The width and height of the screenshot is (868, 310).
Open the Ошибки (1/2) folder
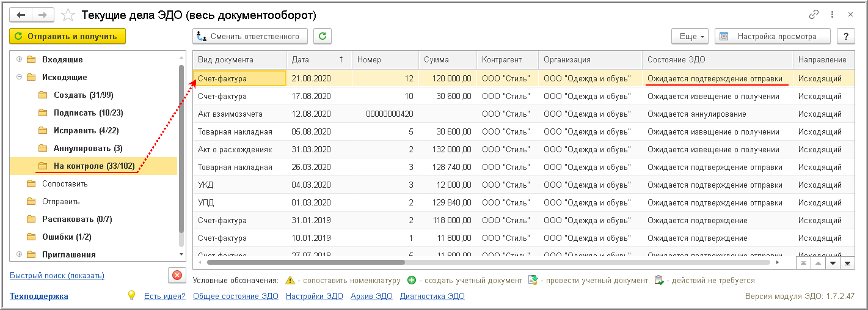pyautogui.click(x=67, y=237)
